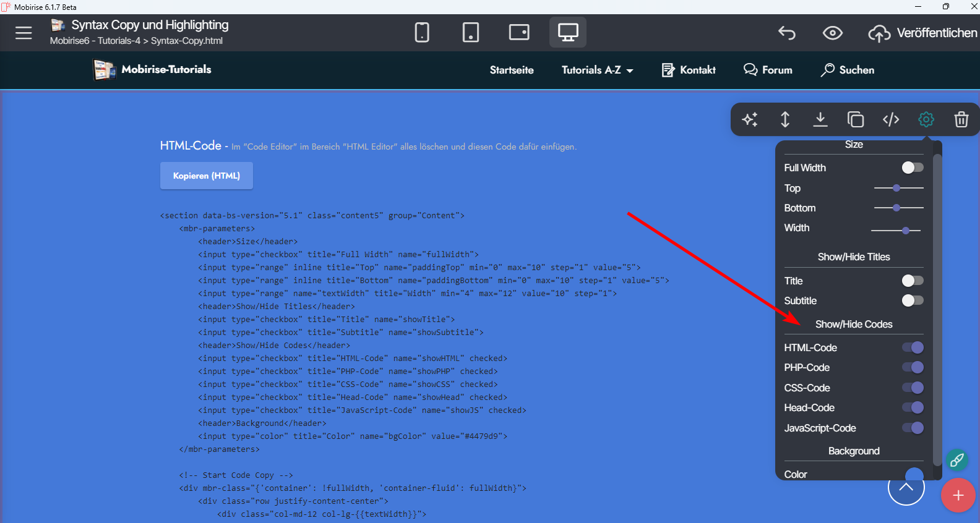Save block using download icon
The image size is (980, 523).
click(x=820, y=119)
